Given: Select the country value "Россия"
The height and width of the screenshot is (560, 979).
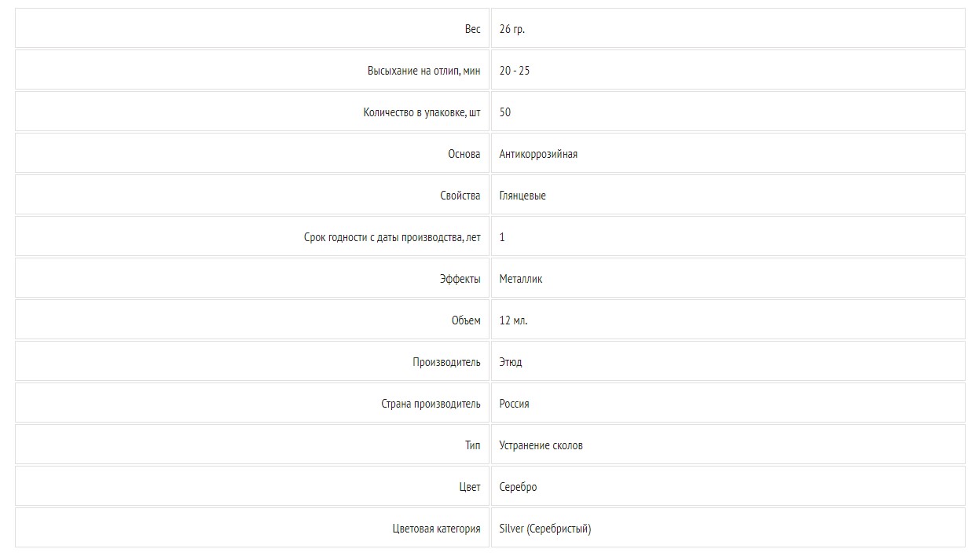Looking at the screenshot, I should [x=514, y=404].
